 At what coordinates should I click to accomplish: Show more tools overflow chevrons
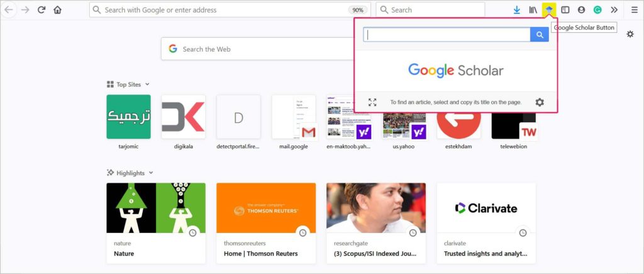pos(614,10)
